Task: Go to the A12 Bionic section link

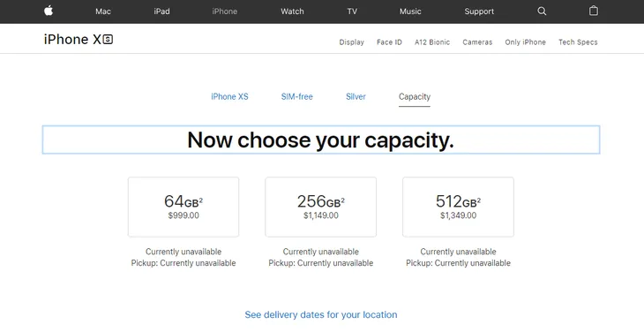Action: pyautogui.click(x=432, y=42)
